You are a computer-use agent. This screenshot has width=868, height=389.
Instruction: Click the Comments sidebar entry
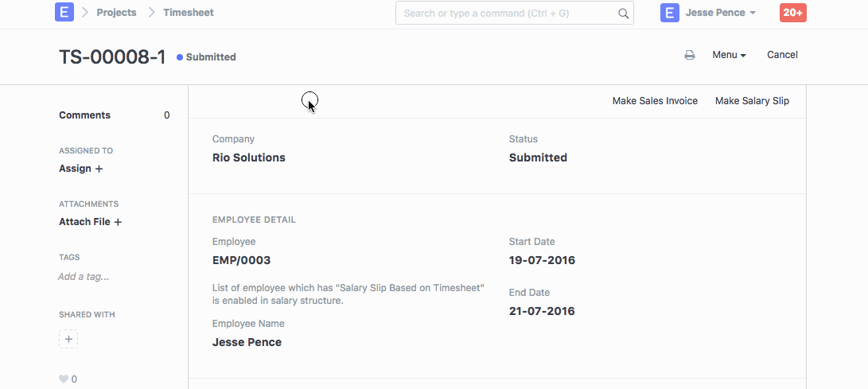pos(85,115)
